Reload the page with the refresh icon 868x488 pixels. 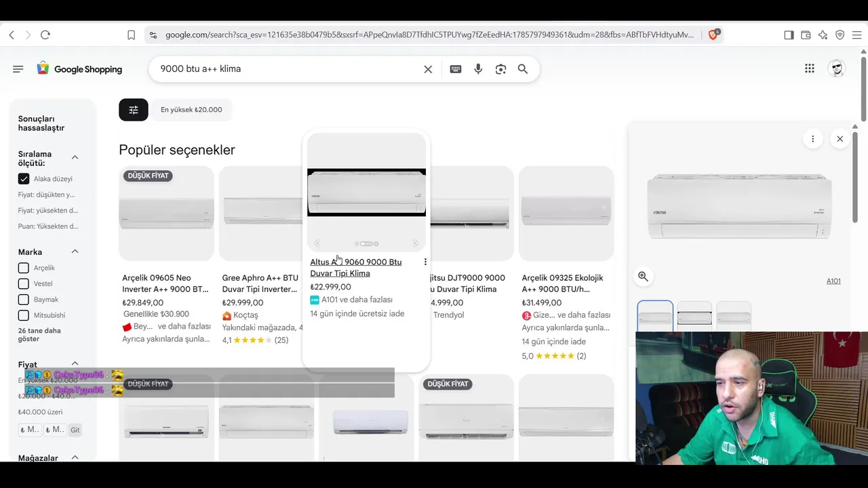pos(45,35)
